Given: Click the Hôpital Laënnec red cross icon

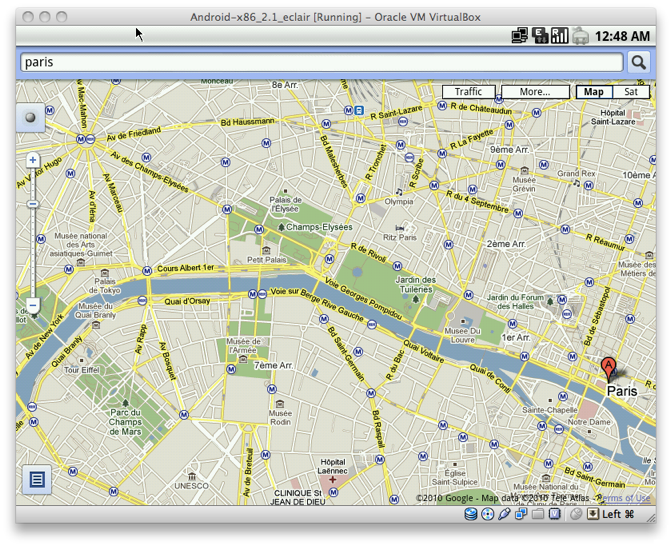Looking at the screenshot, I should 332,480.
